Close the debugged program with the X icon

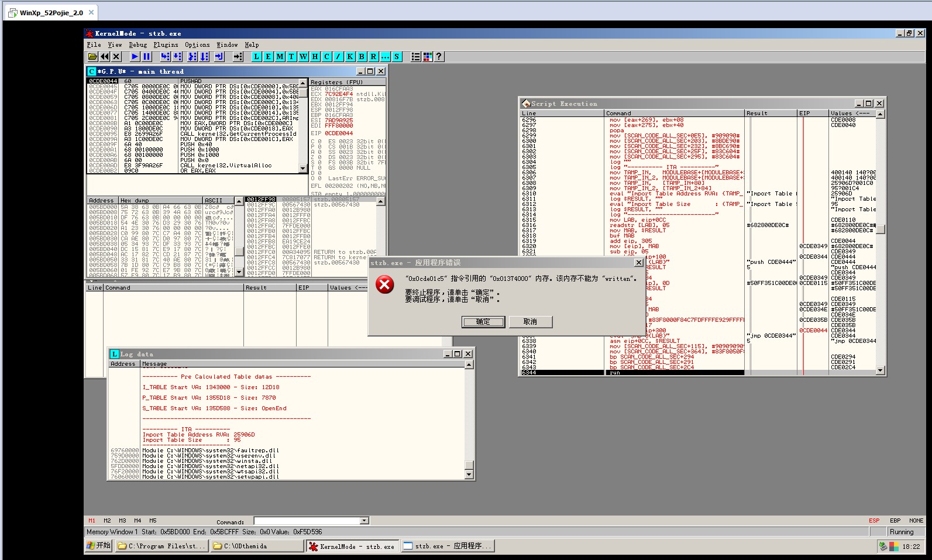[x=116, y=56]
